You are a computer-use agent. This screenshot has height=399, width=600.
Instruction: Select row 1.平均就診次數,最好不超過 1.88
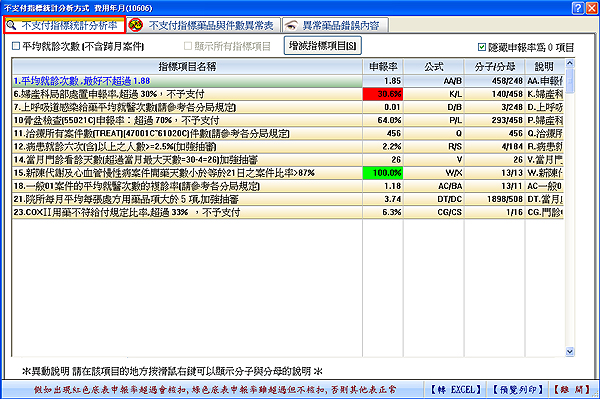[288, 81]
